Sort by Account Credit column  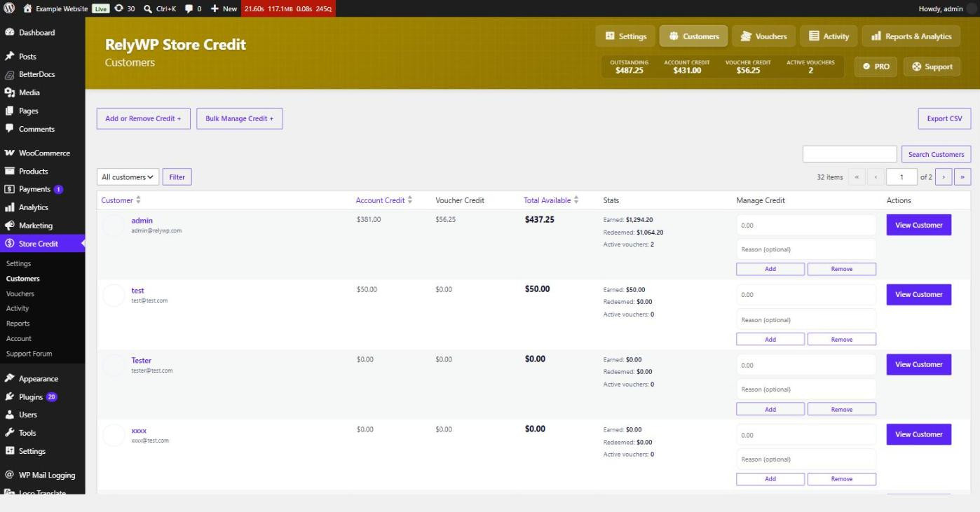click(x=384, y=200)
